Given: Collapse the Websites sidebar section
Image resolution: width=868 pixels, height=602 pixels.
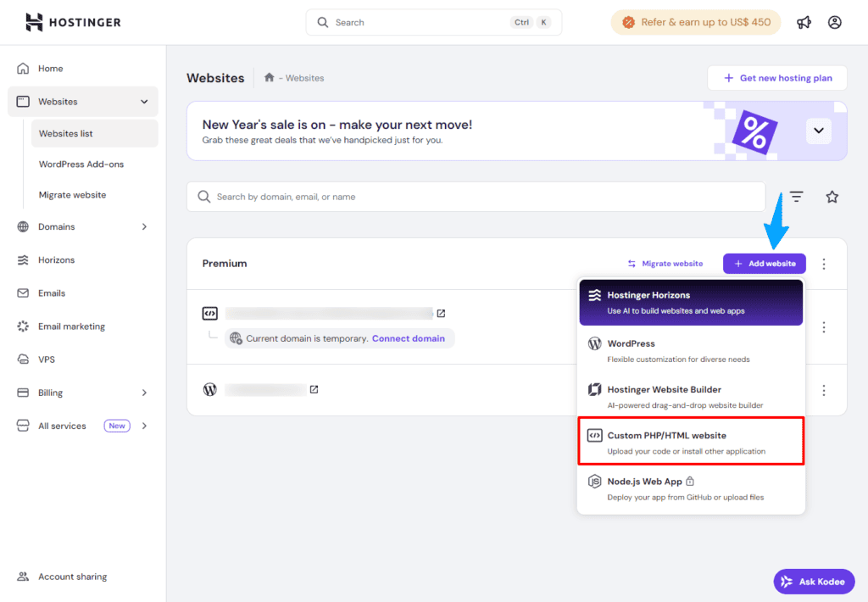Looking at the screenshot, I should 144,101.
